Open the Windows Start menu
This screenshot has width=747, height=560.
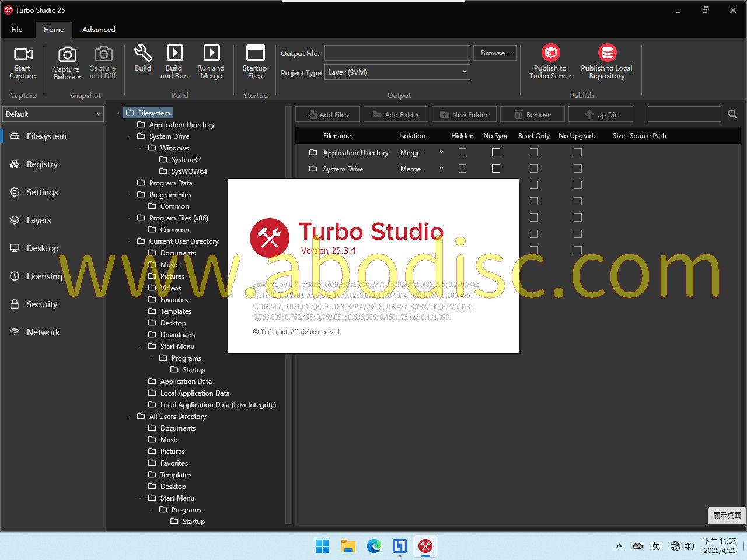(323, 546)
